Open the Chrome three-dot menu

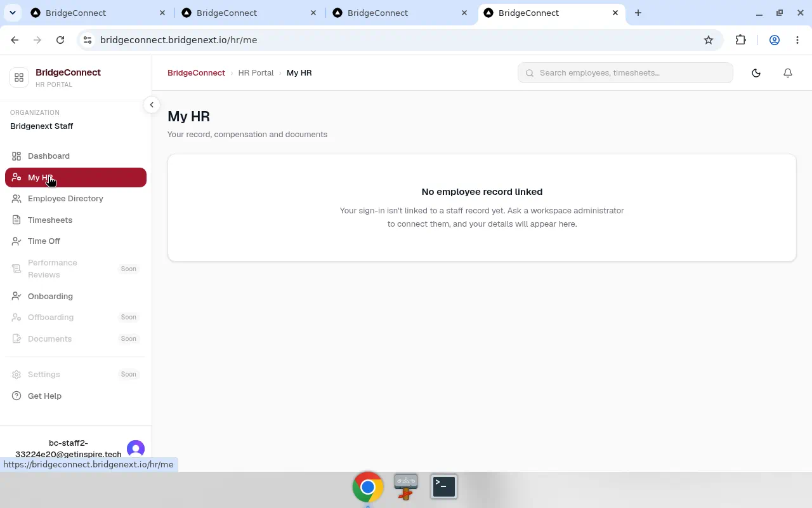pos(797,40)
